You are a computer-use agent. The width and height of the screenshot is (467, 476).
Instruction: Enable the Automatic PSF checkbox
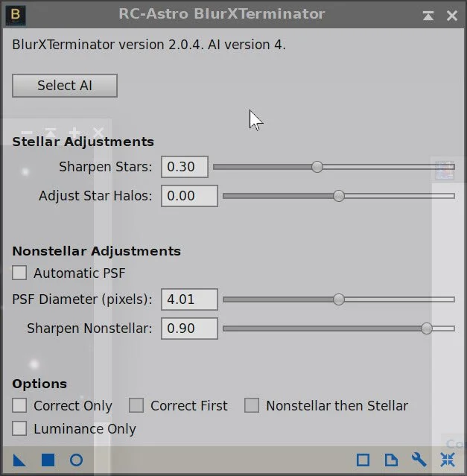tap(19, 273)
